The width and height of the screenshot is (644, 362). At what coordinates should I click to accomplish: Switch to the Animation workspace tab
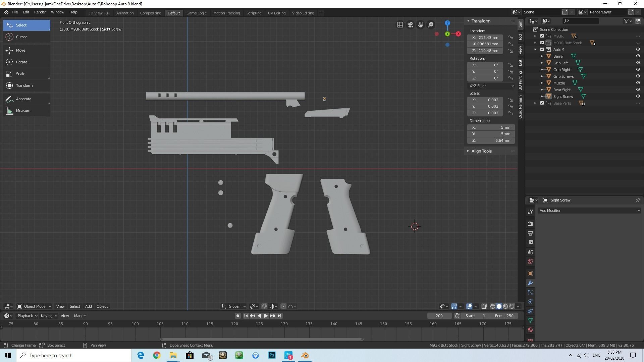pos(125,13)
